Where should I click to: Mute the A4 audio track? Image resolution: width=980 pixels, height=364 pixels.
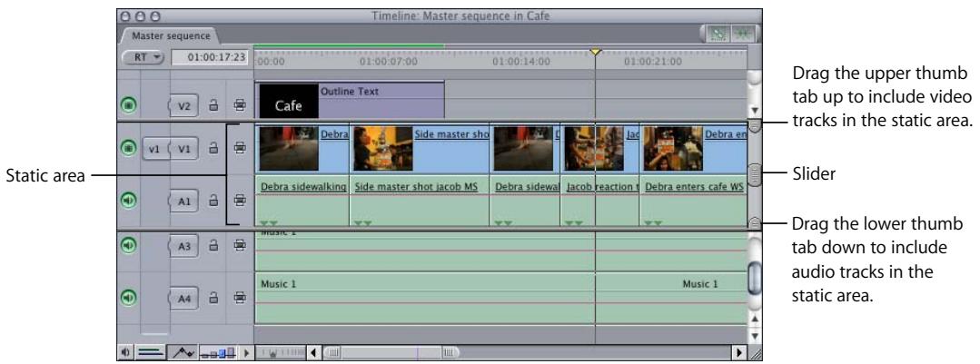point(128,298)
